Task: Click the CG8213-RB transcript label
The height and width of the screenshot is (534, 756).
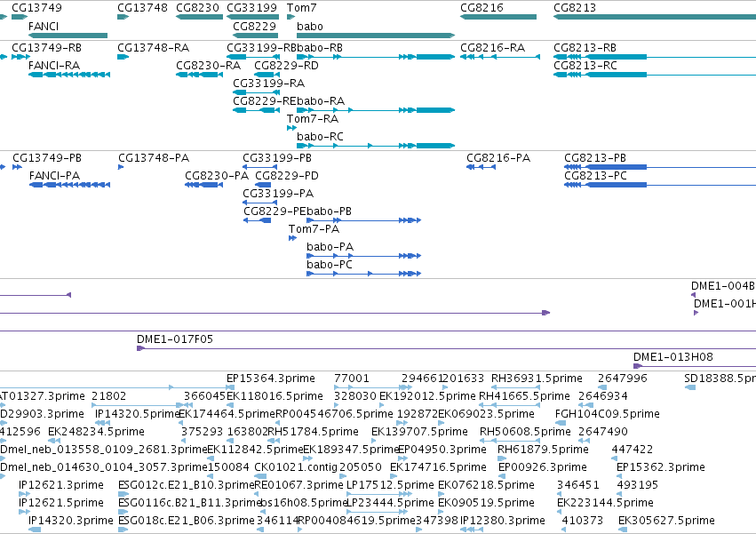Action: pos(585,48)
